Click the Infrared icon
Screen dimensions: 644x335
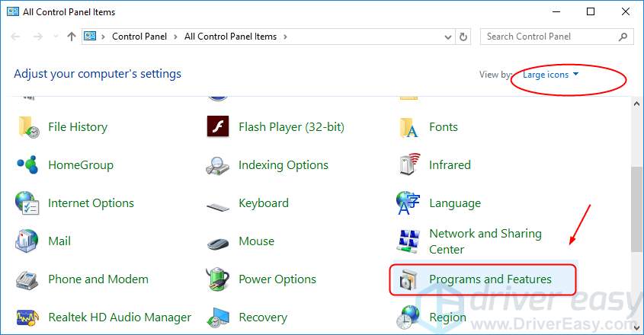pyautogui.click(x=409, y=165)
